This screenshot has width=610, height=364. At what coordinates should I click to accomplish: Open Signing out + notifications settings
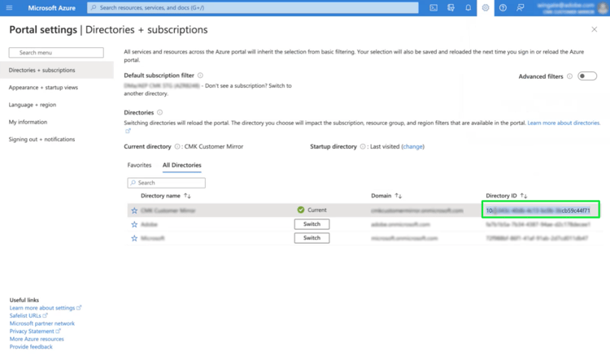coord(41,139)
